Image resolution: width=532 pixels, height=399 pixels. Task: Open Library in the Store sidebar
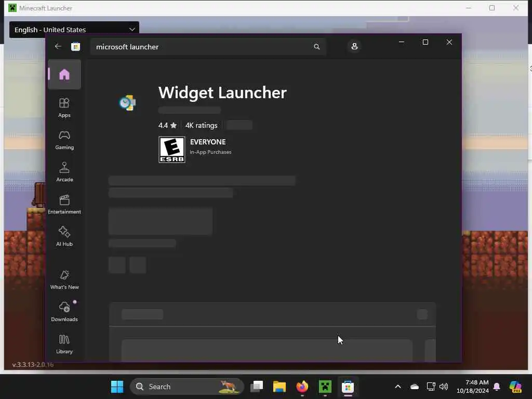[x=64, y=344]
